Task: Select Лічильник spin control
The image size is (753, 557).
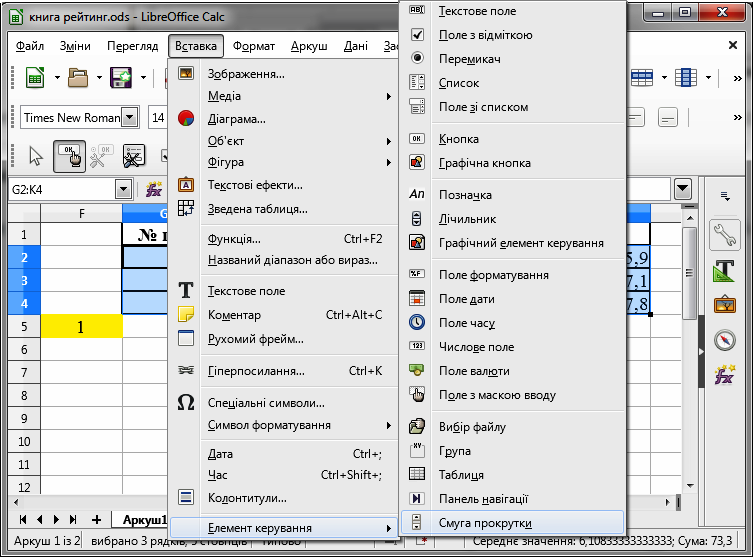Action: point(512,219)
